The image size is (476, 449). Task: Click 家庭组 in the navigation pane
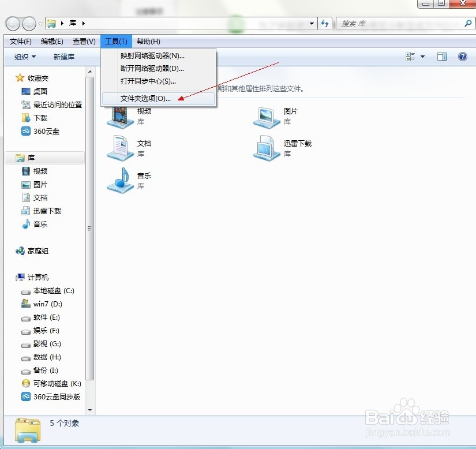click(32, 251)
